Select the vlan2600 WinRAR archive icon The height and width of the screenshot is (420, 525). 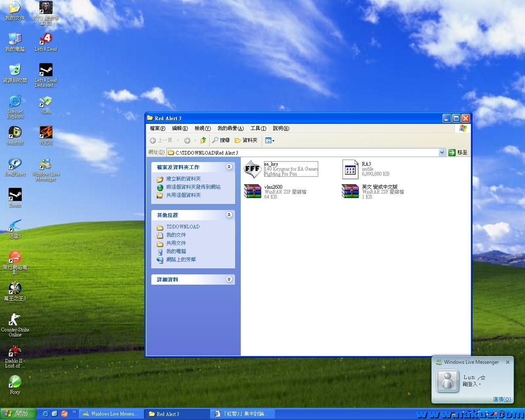tap(253, 192)
